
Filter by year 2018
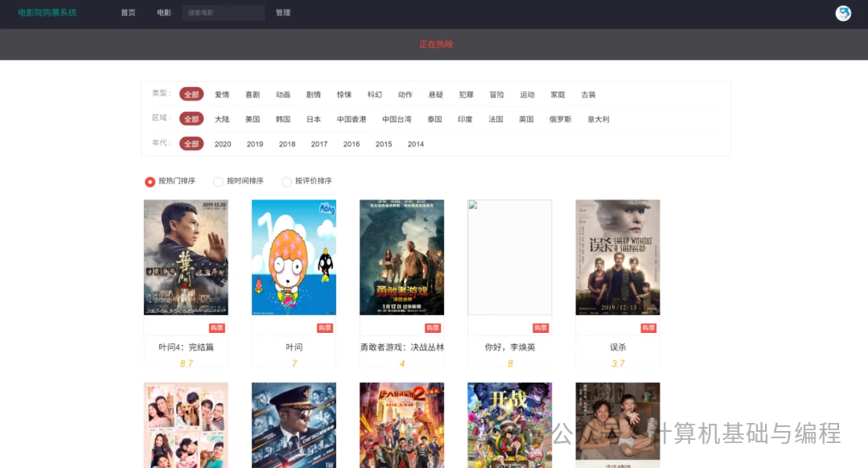[286, 144]
